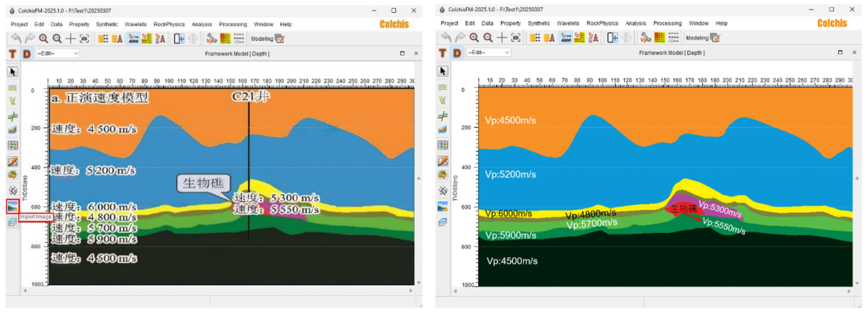Click Modeling checkmark icon in right window
The image size is (868, 312).
pyautogui.click(x=715, y=38)
